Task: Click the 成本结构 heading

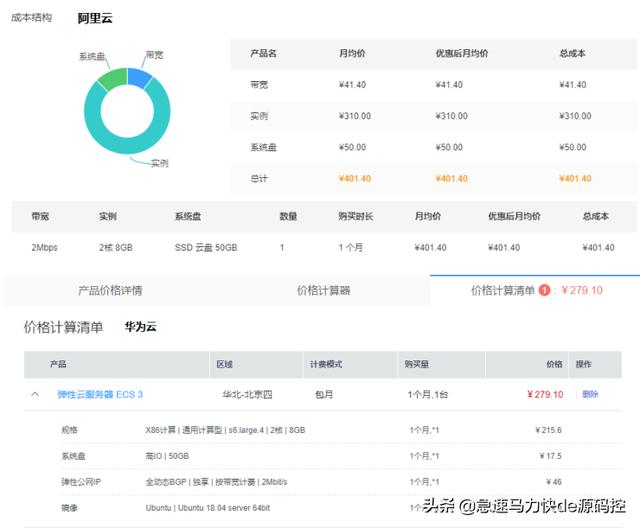Action: (x=31, y=18)
